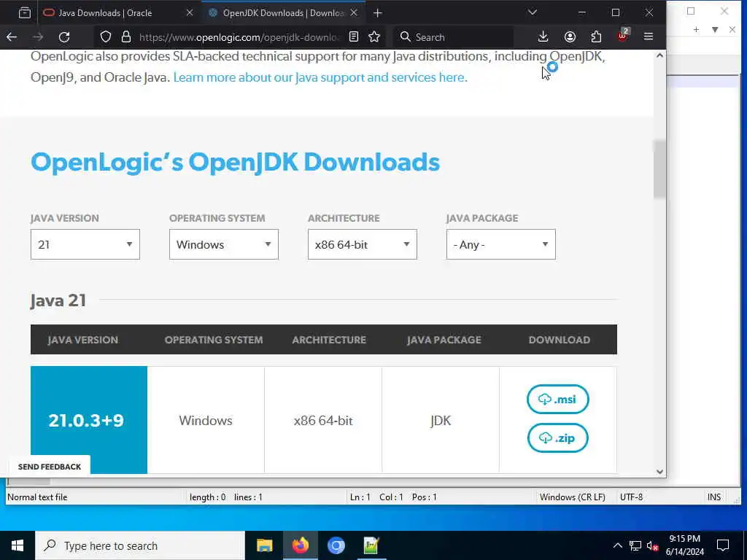
Task: Open the Java Version dropdown showing 21
Action: click(85, 244)
